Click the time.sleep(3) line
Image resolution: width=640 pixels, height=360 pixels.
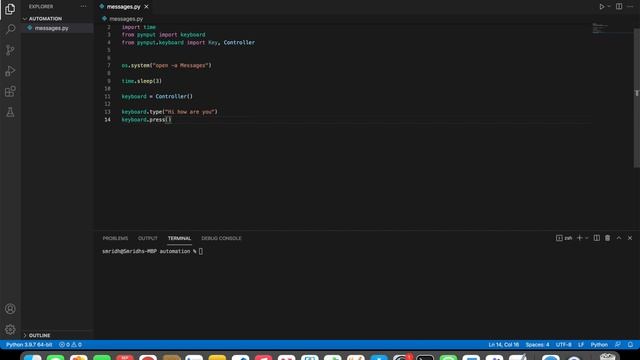coord(142,81)
